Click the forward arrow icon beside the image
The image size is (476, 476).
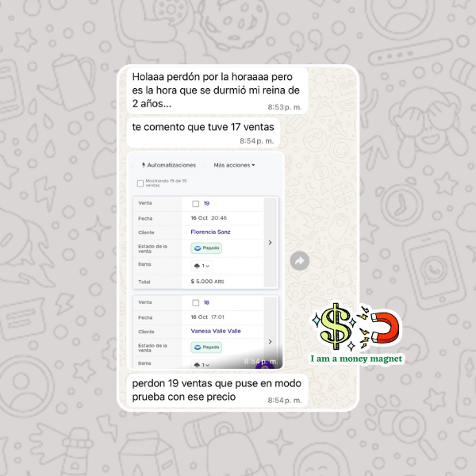coord(300,260)
